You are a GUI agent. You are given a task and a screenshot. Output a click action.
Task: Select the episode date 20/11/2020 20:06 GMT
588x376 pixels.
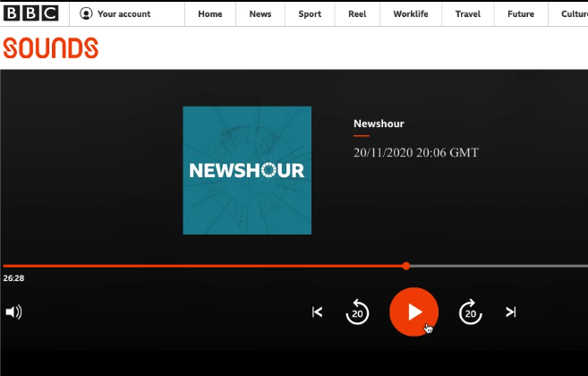(416, 152)
